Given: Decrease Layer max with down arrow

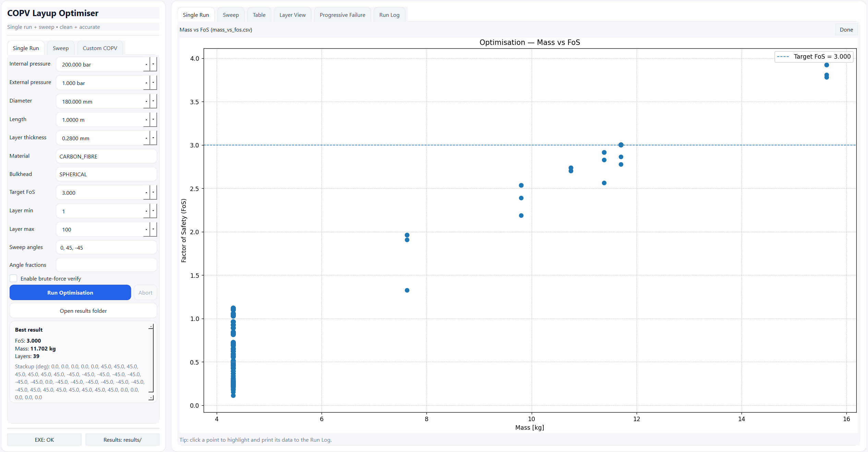Looking at the screenshot, I should (153, 229).
